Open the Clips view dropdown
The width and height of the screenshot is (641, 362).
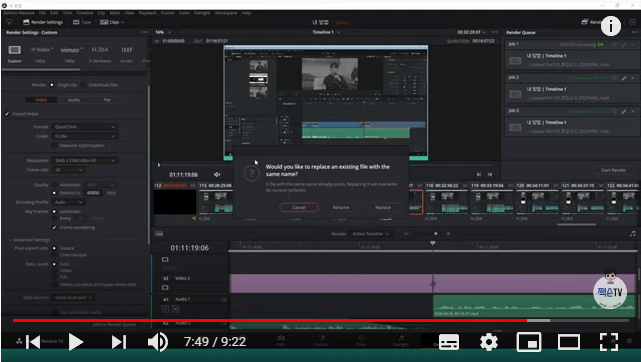[112, 22]
